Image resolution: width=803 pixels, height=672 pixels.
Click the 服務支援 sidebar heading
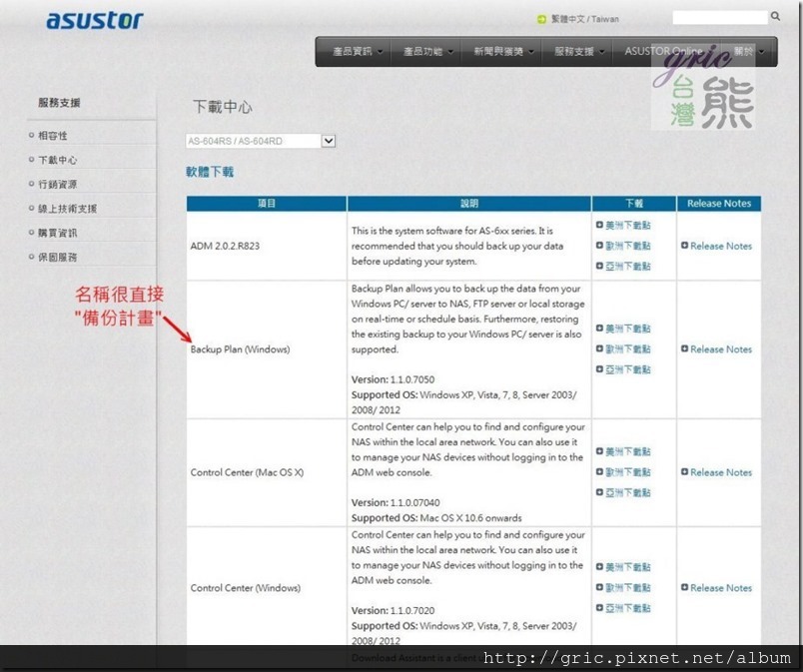point(59,103)
